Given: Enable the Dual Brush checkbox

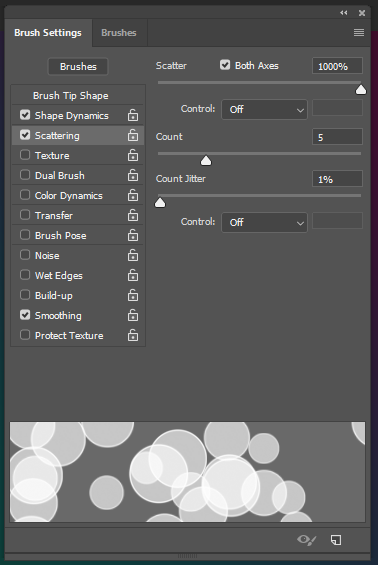Looking at the screenshot, I should pyautogui.click(x=25, y=175).
